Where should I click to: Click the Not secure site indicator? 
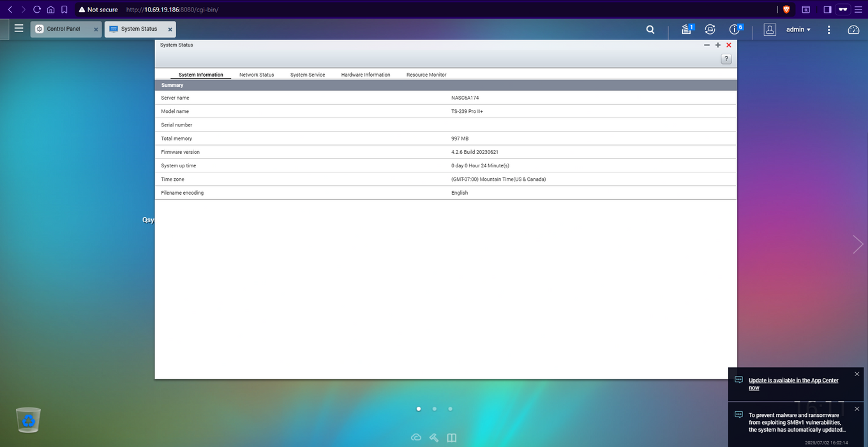pyautogui.click(x=99, y=10)
